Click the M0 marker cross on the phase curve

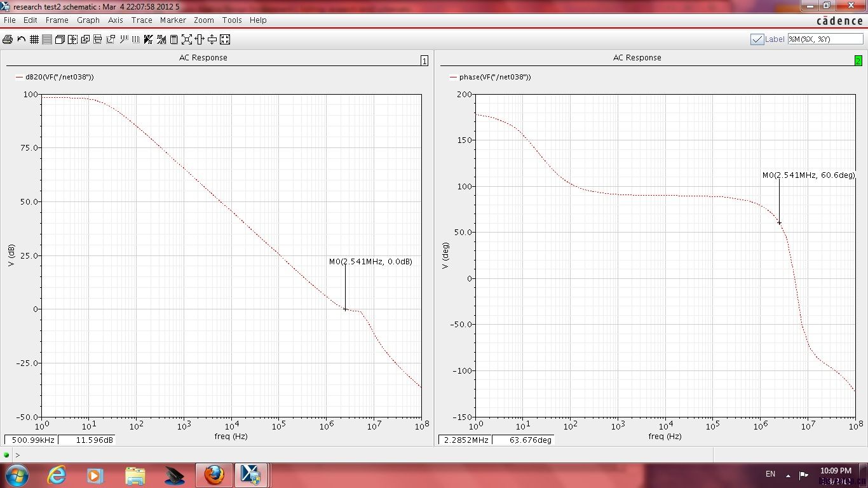pos(779,223)
